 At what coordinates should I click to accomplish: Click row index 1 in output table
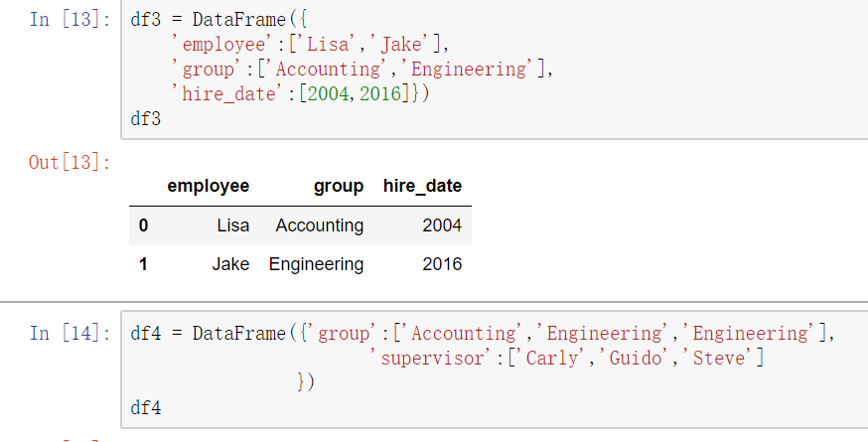click(x=143, y=264)
